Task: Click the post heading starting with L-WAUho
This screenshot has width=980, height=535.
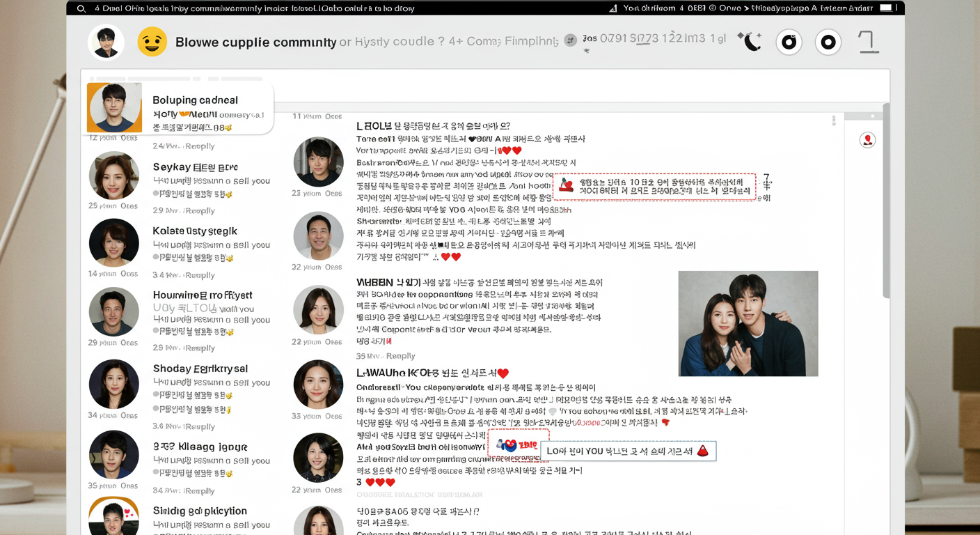Action: (x=432, y=373)
